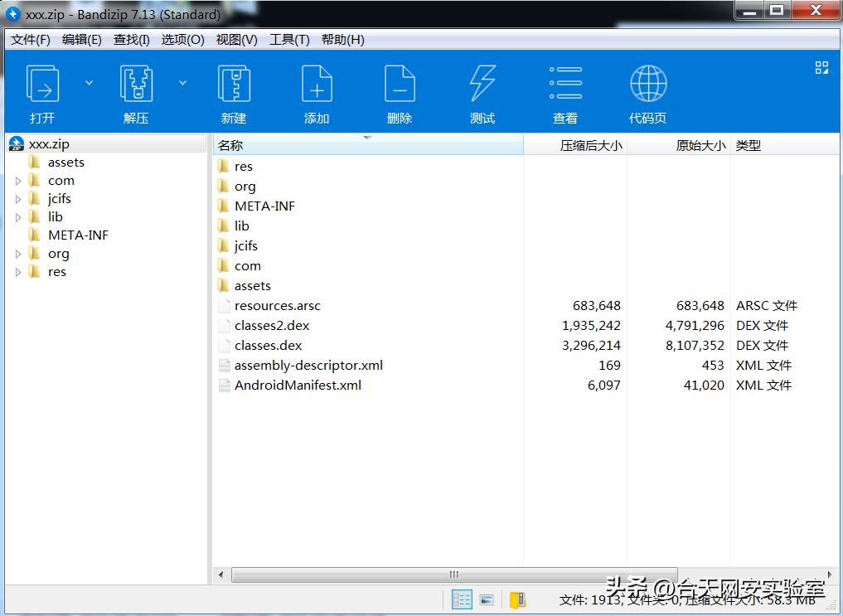Viewport: 843px width, 616px height.
Task: Expand the jcifs folder in tree
Action: [x=18, y=199]
